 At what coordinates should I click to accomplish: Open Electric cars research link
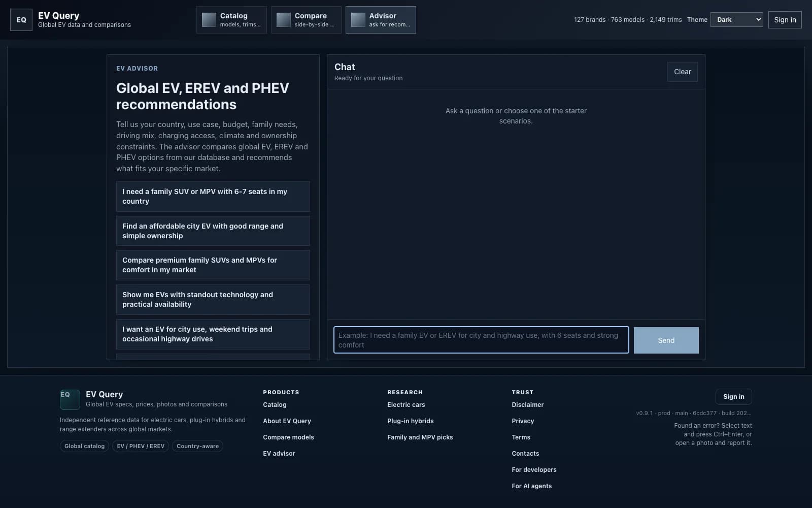click(406, 405)
